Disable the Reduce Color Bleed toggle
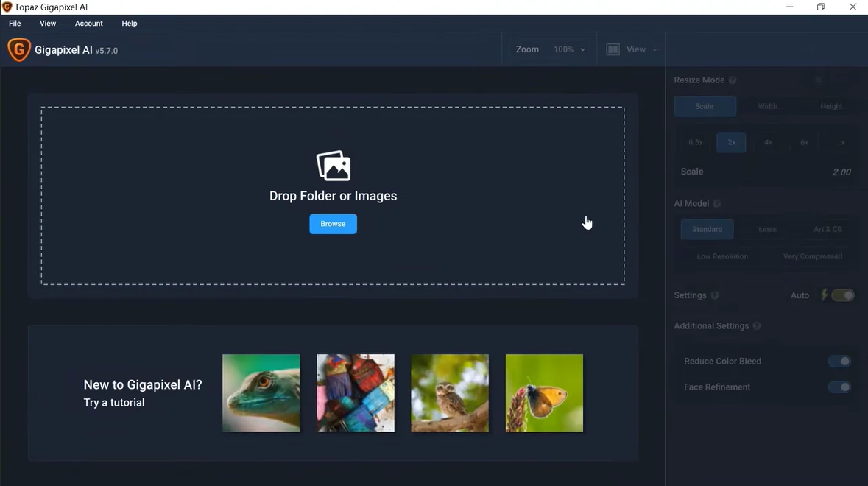The image size is (868, 486). (x=839, y=362)
